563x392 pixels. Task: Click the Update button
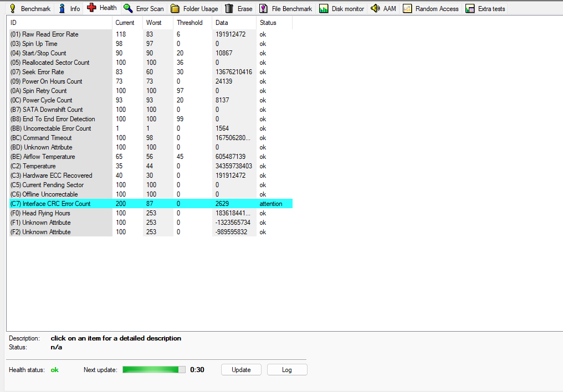241,370
